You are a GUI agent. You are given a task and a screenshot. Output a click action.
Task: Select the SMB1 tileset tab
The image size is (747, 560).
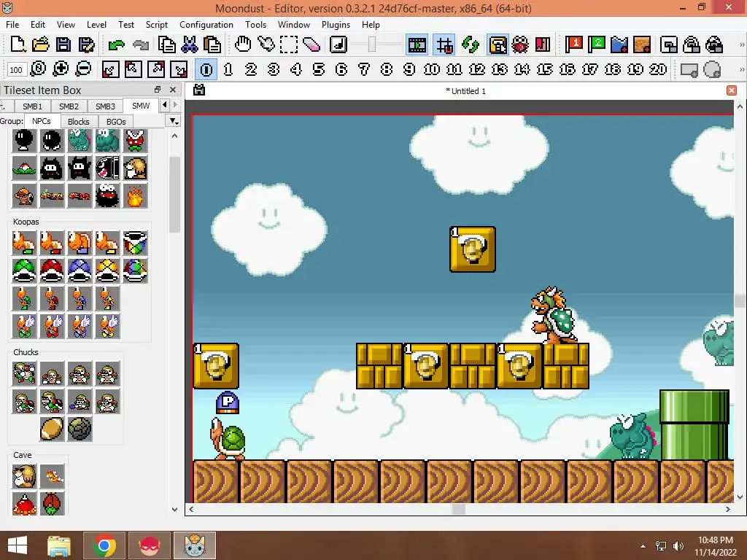[x=32, y=106]
